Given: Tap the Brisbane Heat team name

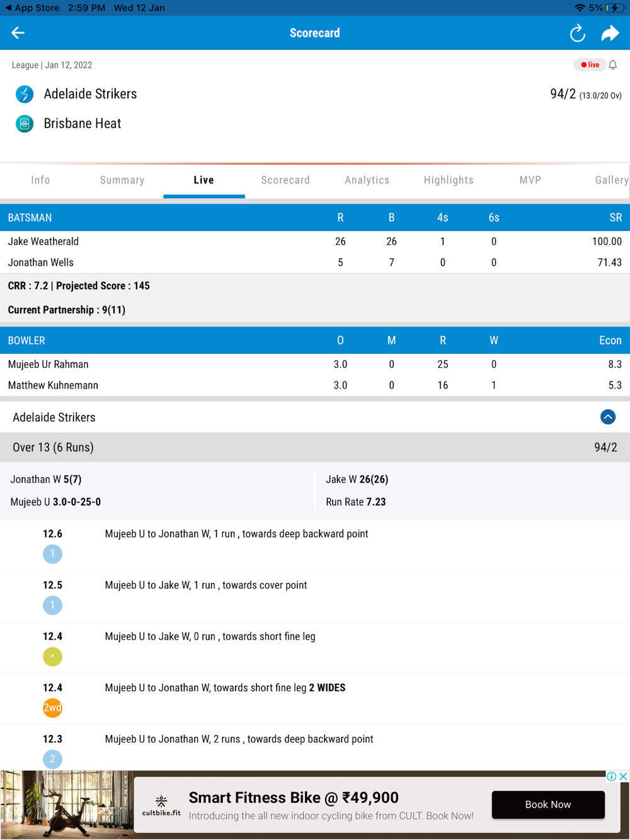Looking at the screenshot, I should 83,123.
